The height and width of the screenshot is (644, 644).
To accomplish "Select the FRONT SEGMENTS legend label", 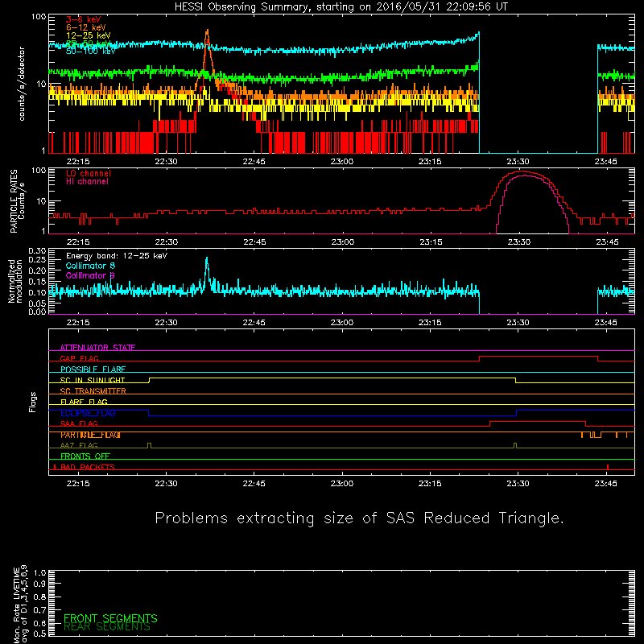I will pyautogui.click(x=110, y=618).
